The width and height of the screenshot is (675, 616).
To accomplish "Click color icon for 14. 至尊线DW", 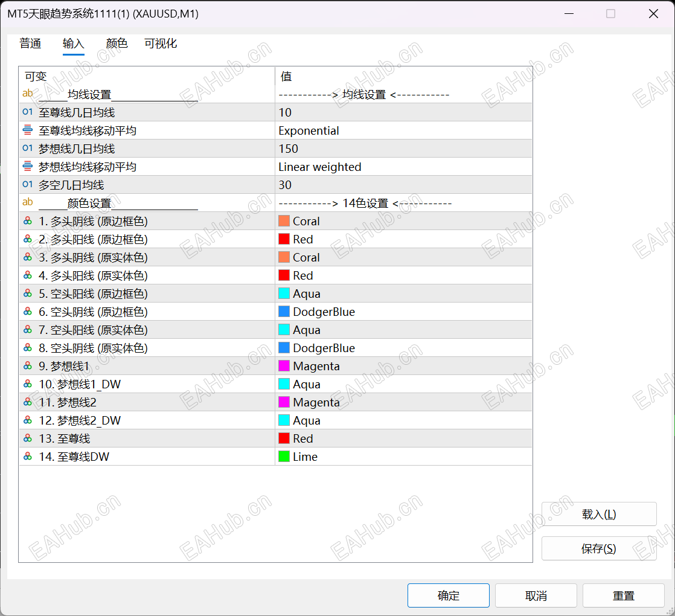I will click(28, 457).
